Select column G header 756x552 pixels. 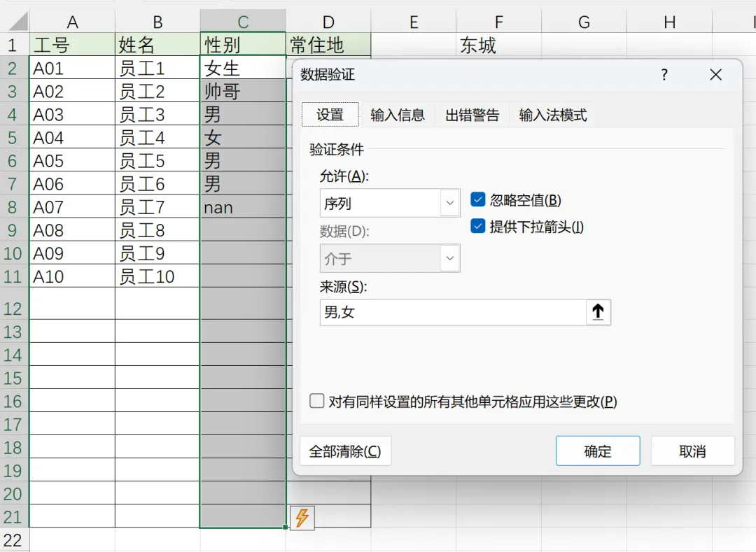[x=584, y=22]
